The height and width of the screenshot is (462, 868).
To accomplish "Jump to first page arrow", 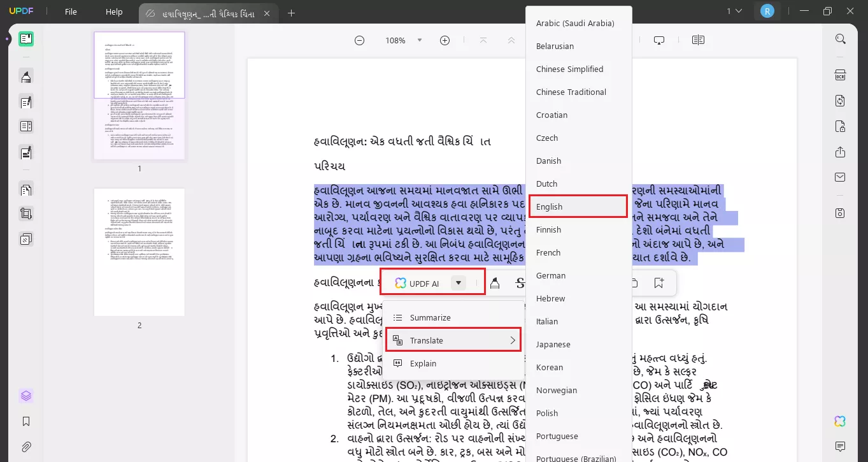I will 483,40.
